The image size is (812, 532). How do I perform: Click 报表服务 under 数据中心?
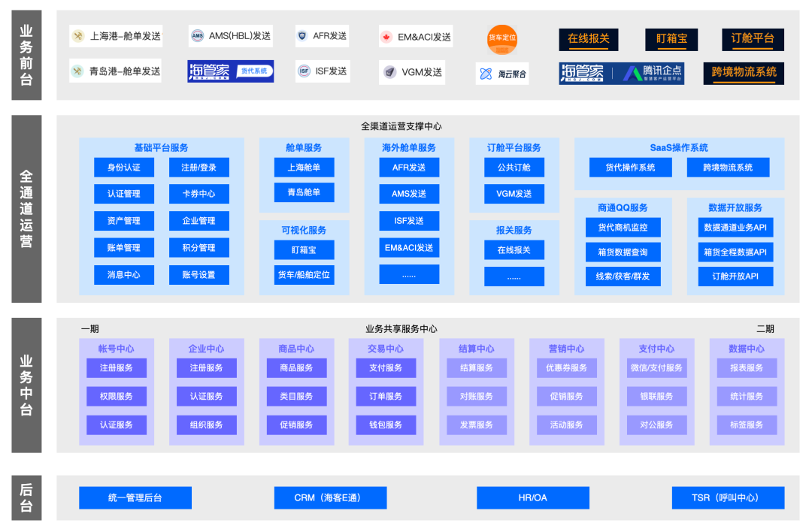(747, 368)
